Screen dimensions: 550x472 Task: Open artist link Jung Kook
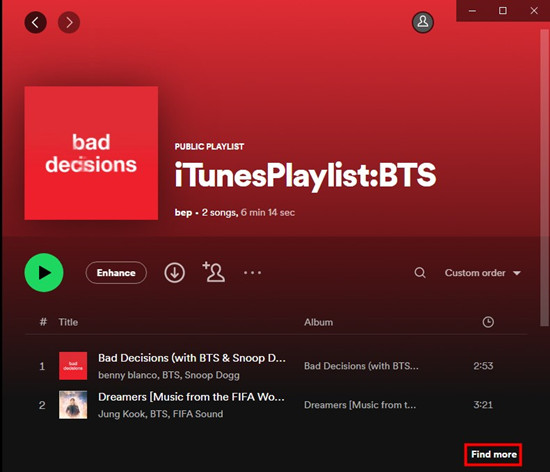click(x=122, y=414)
